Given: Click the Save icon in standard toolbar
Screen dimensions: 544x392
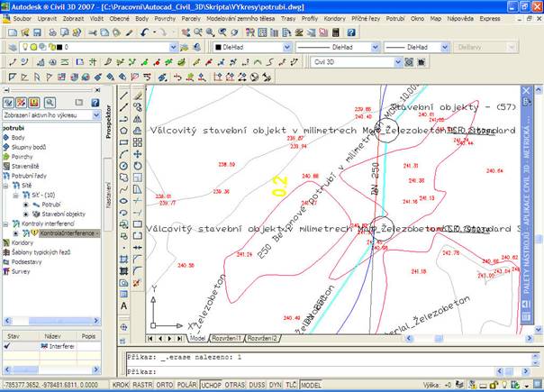Looking at the screenshot, I should coord(39,32).
